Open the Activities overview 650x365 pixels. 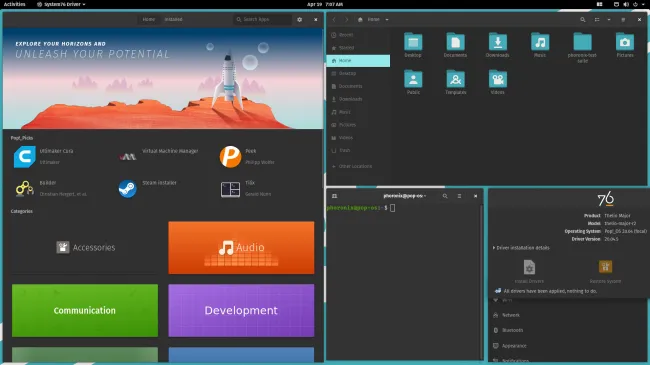pos(15,4)
